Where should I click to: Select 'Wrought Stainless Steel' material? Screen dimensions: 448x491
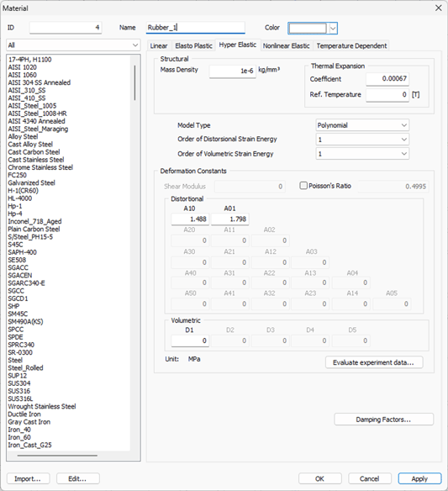pyautogui.click(x=42, y=406)
